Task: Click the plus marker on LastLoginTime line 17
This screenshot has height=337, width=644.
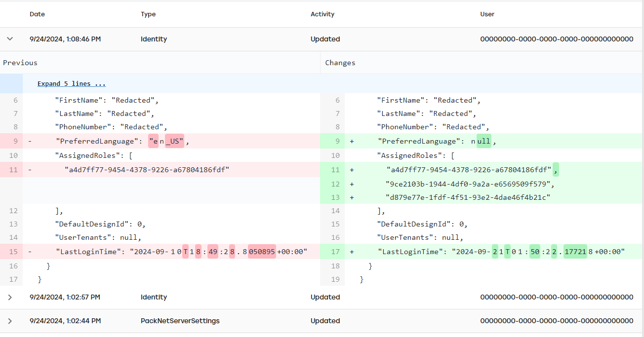Action: tap(352, 252)
